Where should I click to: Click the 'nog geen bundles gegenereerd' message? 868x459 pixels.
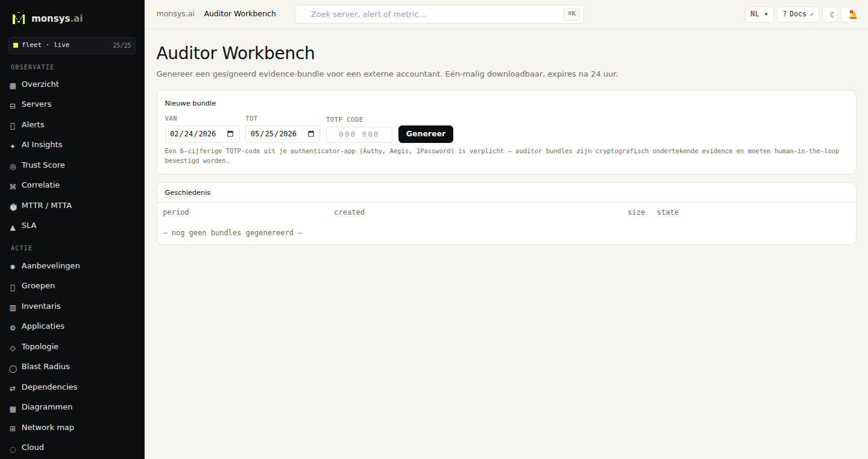pos(233,233)
